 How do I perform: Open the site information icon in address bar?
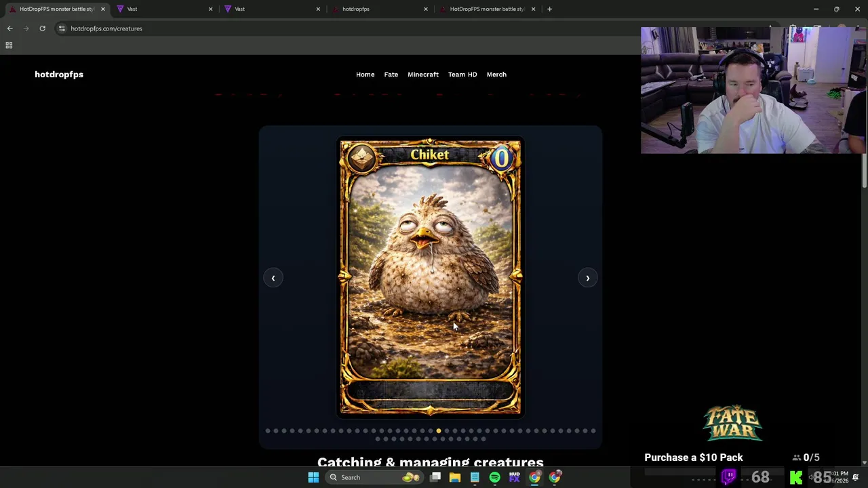(62, 28)
